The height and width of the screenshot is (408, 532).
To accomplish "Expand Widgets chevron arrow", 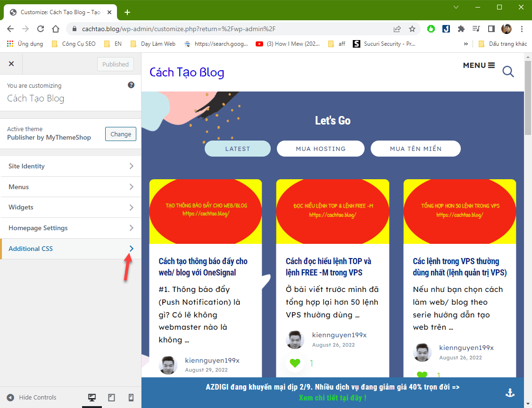I will [131, 208].
